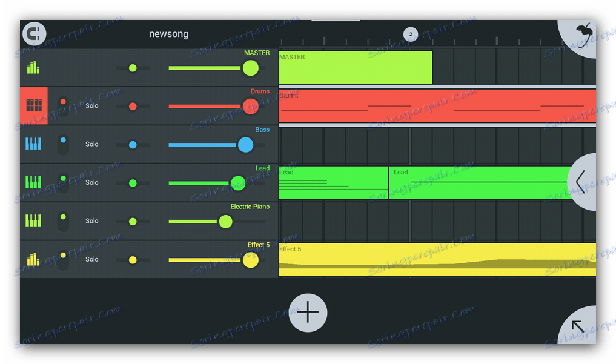This screenshot has width=616, height=364.
Task: Toggle mute on the Electric Piano track
Action: tap(63, 221)
